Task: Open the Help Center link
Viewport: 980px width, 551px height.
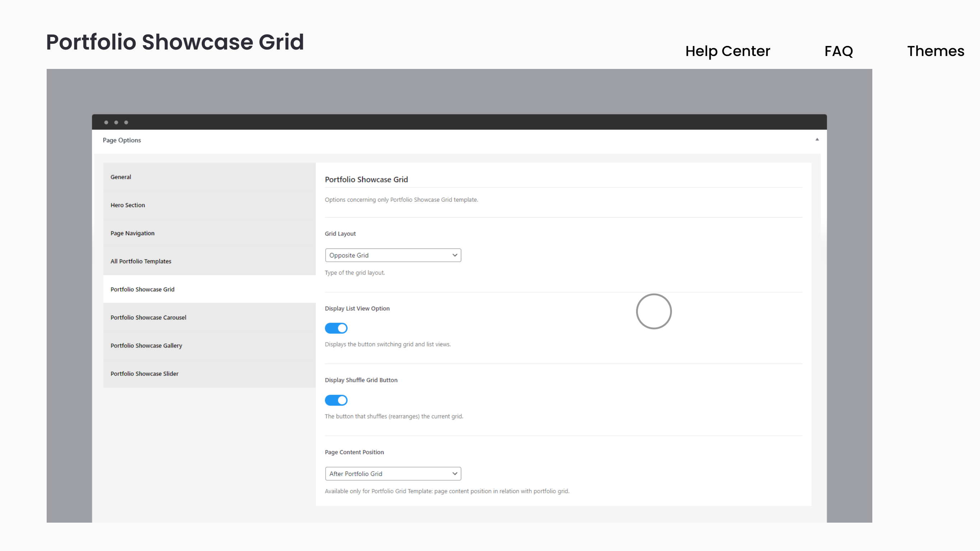Action: (727, 51)
